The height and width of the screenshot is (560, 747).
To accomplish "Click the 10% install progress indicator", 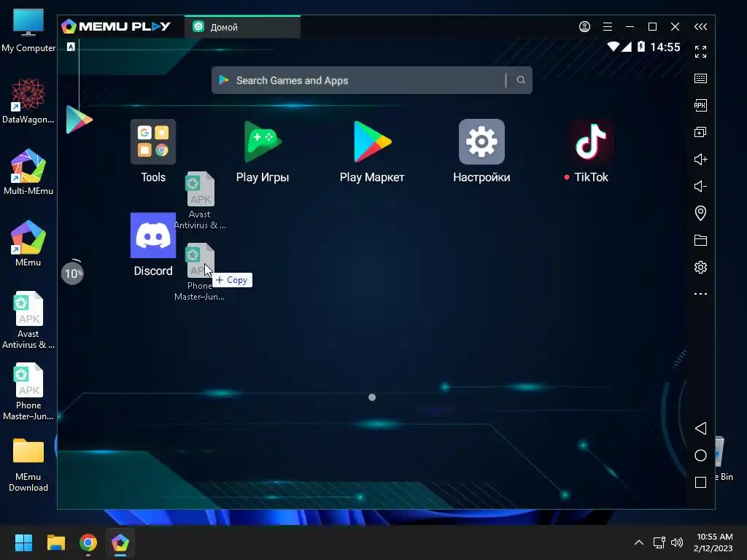I will click(x=72, y=273).
